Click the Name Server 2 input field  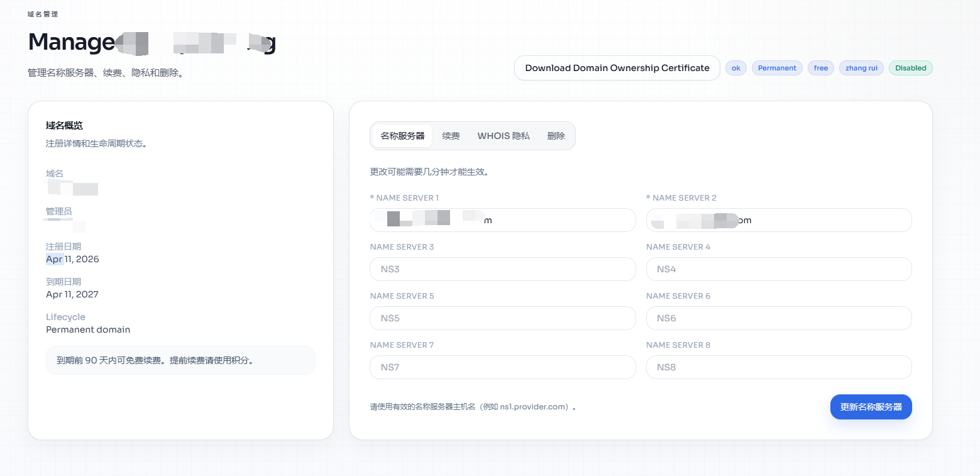778,220
